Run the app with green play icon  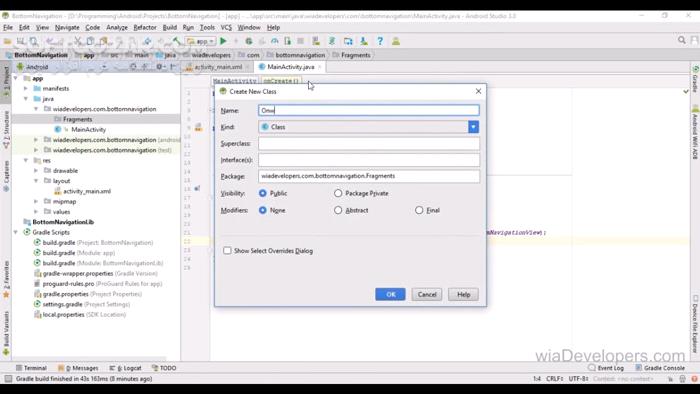223,41
